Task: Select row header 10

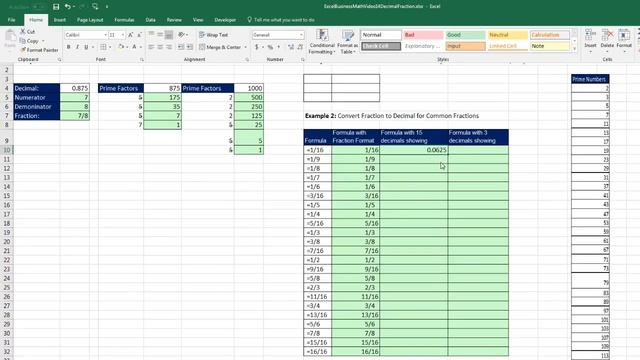Action: click(x=7, y=150)
